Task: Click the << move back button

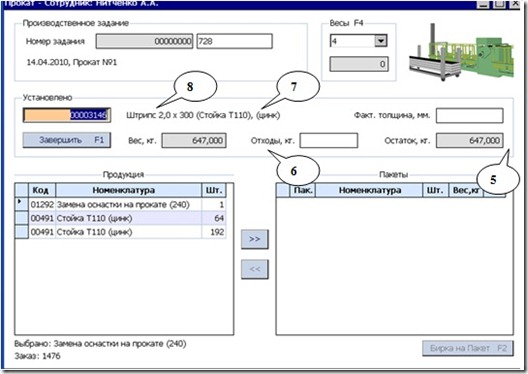Action: click(x=255, y=269)
